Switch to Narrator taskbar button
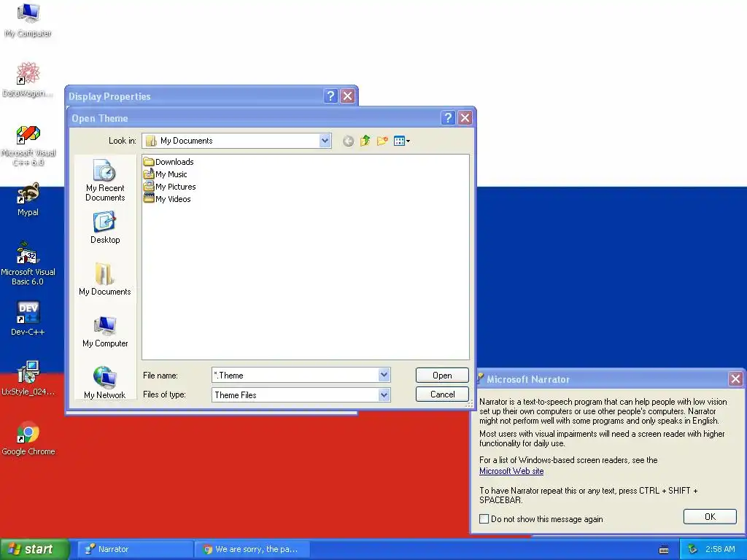 [134, 550]
